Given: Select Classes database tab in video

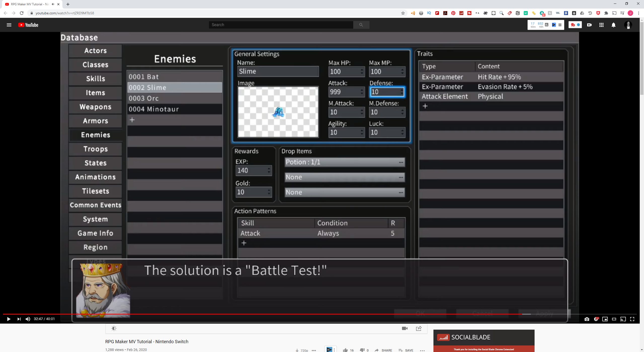Looking at the screenshot, I should pos(95,65).
